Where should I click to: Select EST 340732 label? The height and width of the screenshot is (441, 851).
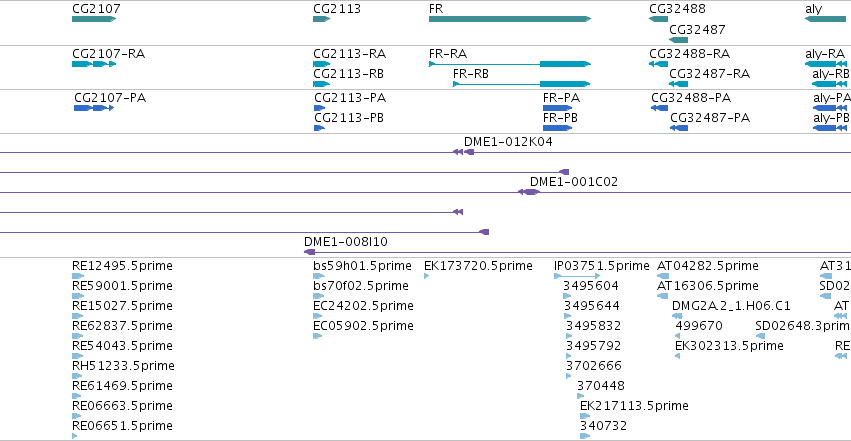604,426
